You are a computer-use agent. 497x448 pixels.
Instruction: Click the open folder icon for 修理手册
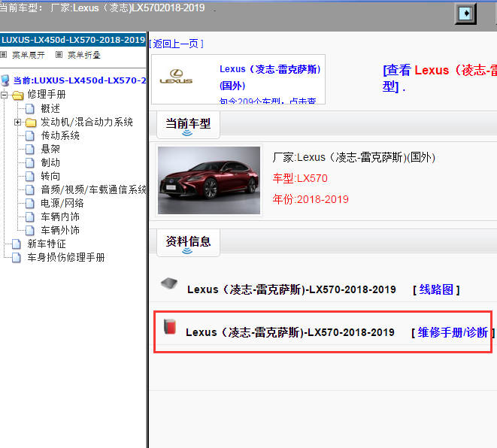click(17, 95)
